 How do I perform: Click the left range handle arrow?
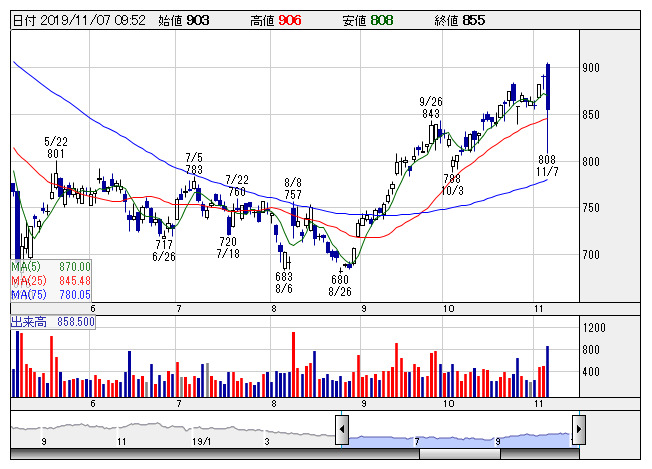(342, 429)
